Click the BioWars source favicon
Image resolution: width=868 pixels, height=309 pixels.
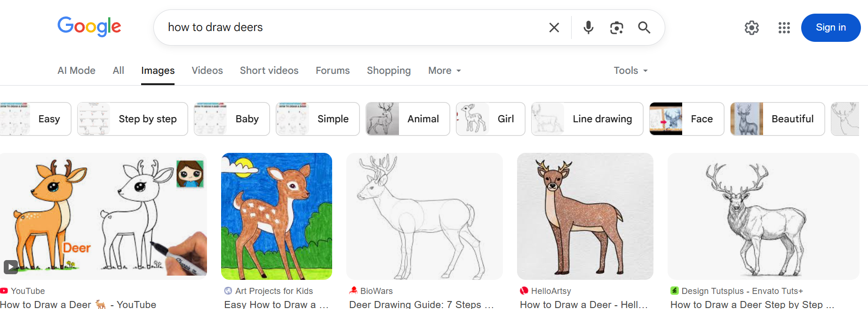(353, 291)
